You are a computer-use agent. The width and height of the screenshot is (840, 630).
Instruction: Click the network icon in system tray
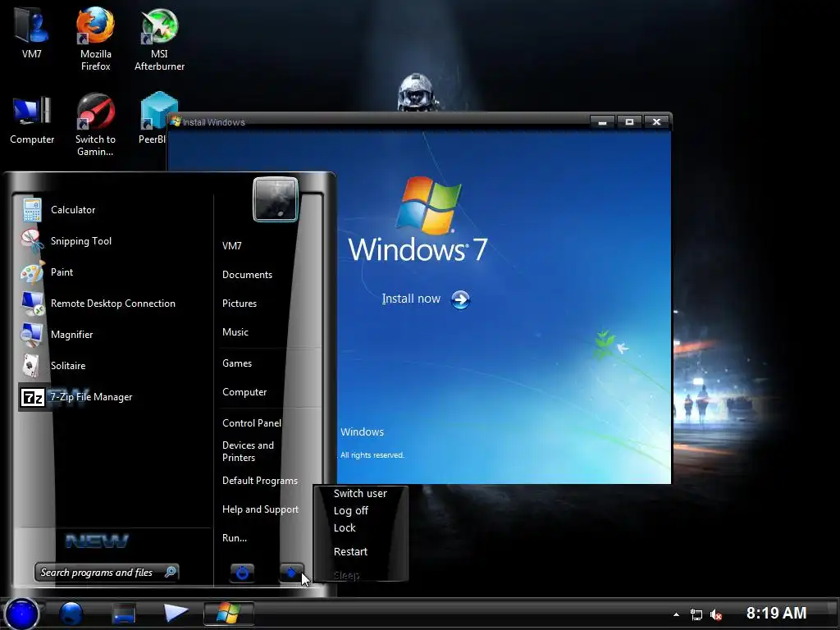pos(696,614)
